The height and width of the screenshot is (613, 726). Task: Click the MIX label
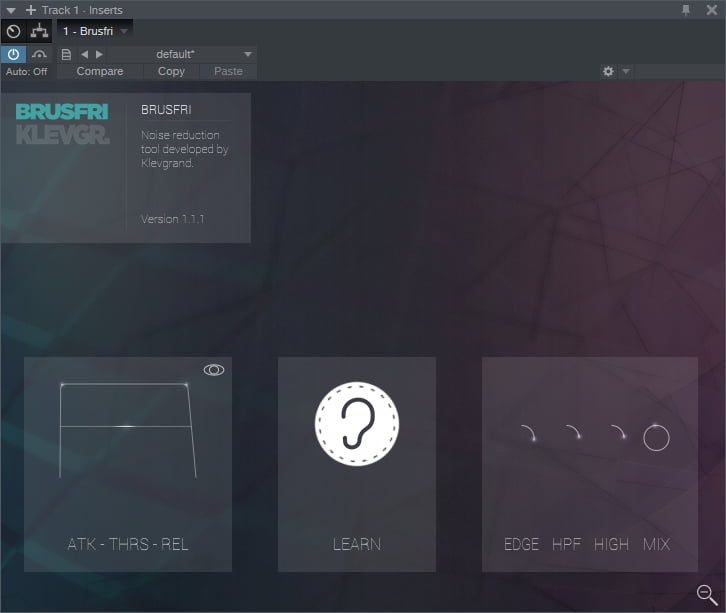(657, 544)
